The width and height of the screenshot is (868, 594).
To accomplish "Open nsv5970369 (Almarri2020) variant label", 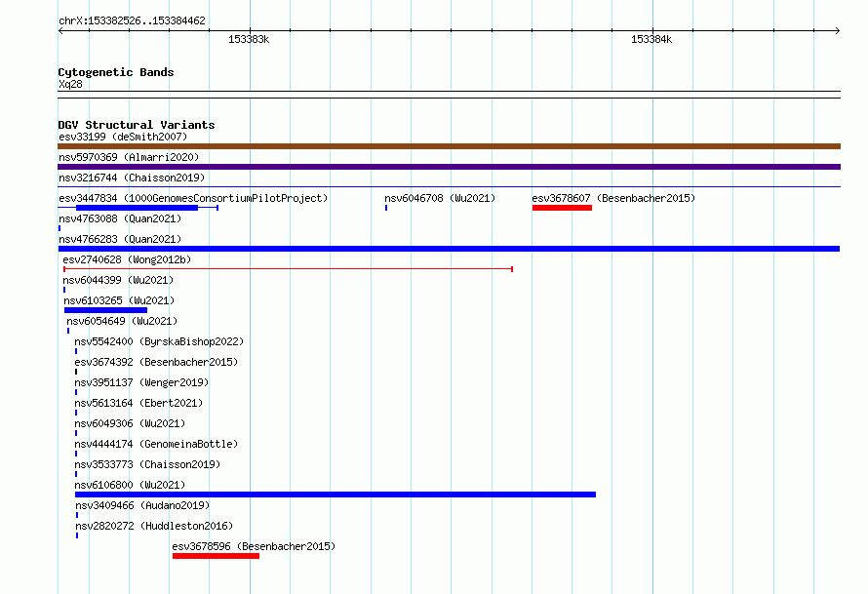I will (129, 157).
